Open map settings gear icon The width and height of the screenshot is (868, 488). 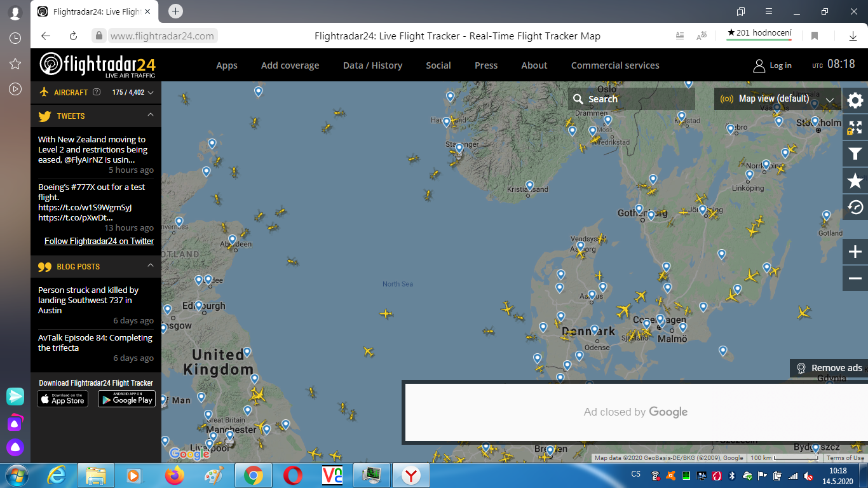[855, 100]
